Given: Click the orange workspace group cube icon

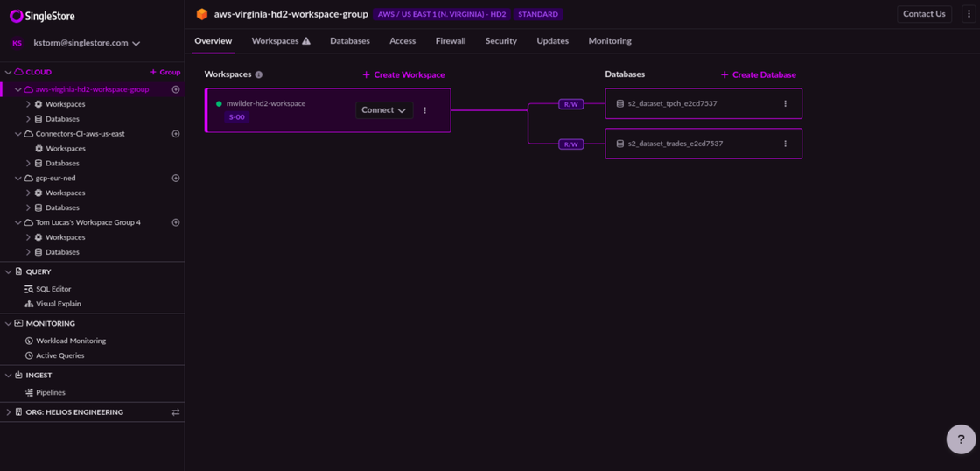Looking at the screenshot, I should click(202, 14).
